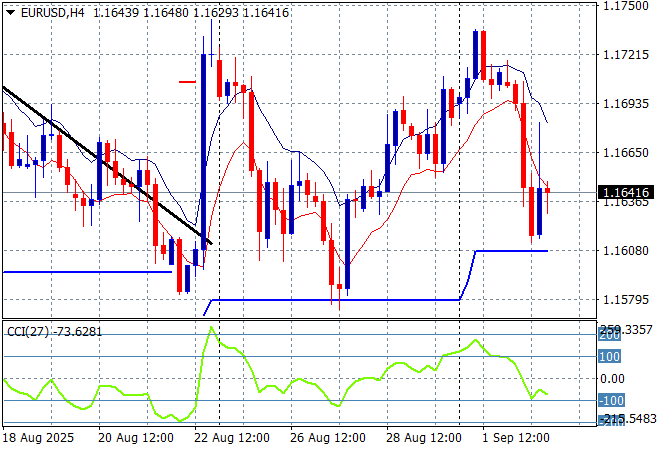Select the CCI(27) -73.6281 indicator label
Screen dimensions: 660x450
click(54, 332)
